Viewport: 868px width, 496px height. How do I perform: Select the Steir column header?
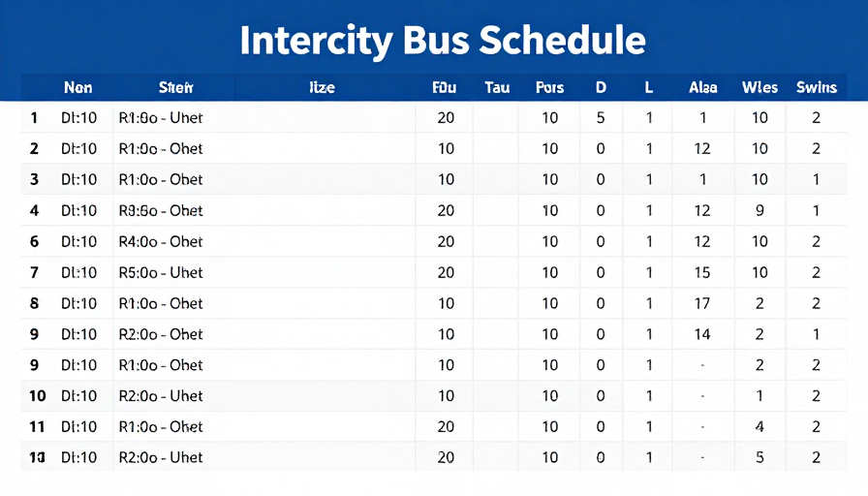tap(176, 87)
